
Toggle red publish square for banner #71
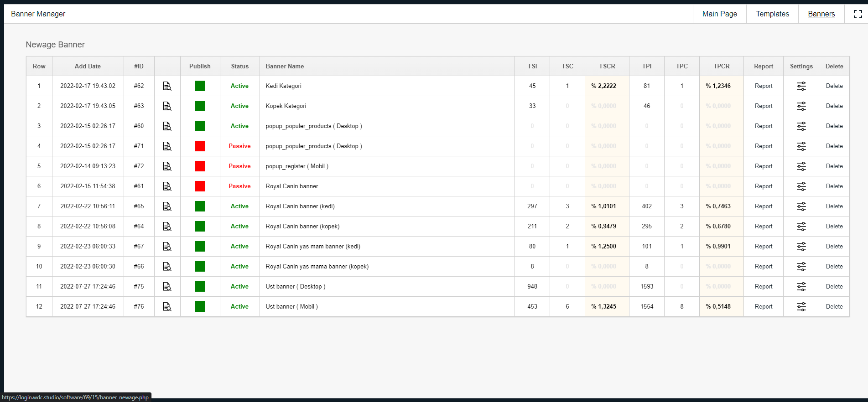pyautogui.click(x=200, y=146)
